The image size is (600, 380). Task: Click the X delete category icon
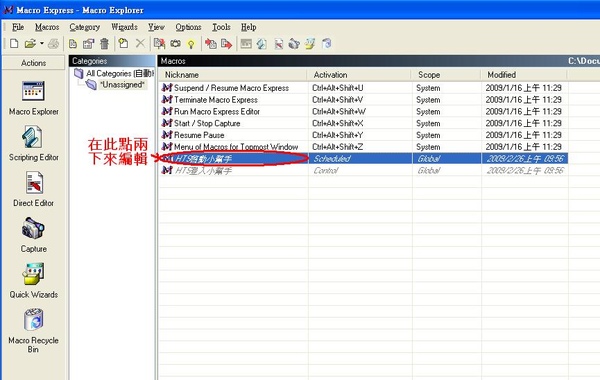(140, 44)
